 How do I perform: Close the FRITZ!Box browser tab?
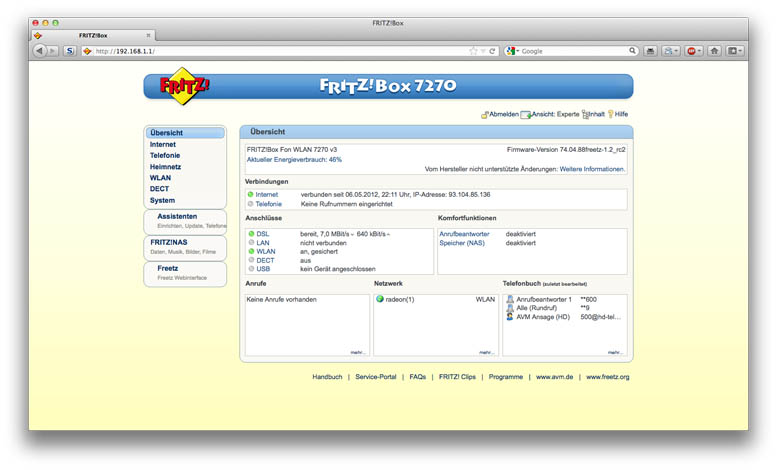tap(149, 35)
